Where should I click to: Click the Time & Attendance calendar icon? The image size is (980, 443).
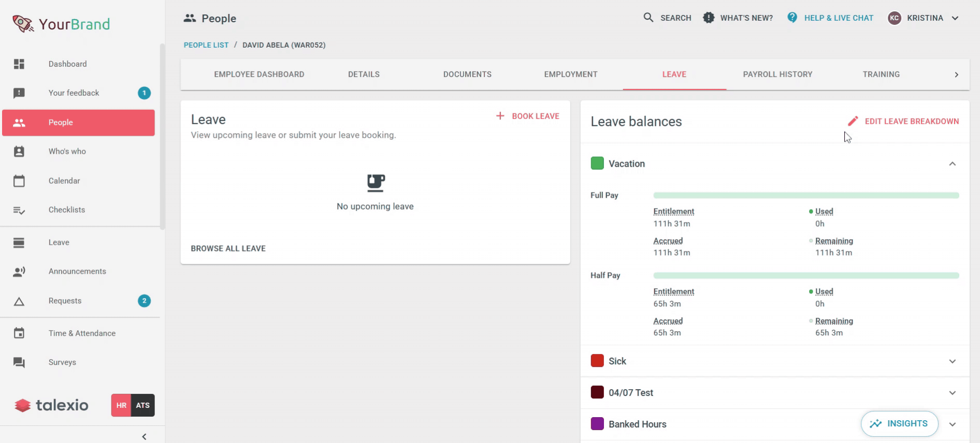(19, 333)
